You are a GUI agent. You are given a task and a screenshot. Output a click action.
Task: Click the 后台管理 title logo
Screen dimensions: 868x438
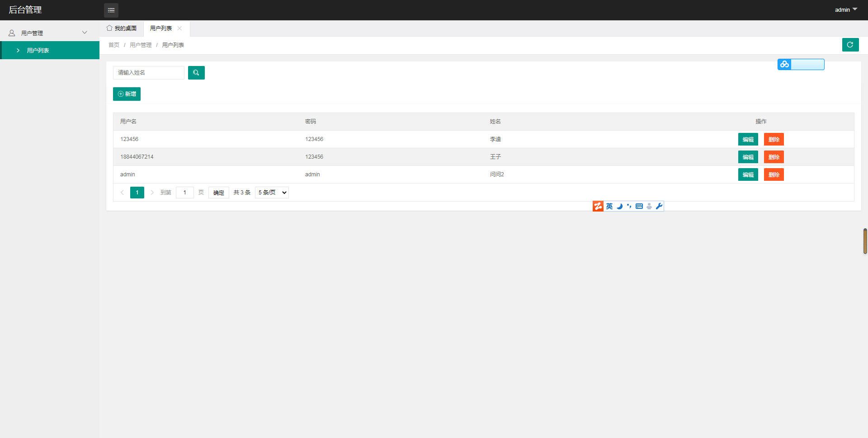[25, 10]
